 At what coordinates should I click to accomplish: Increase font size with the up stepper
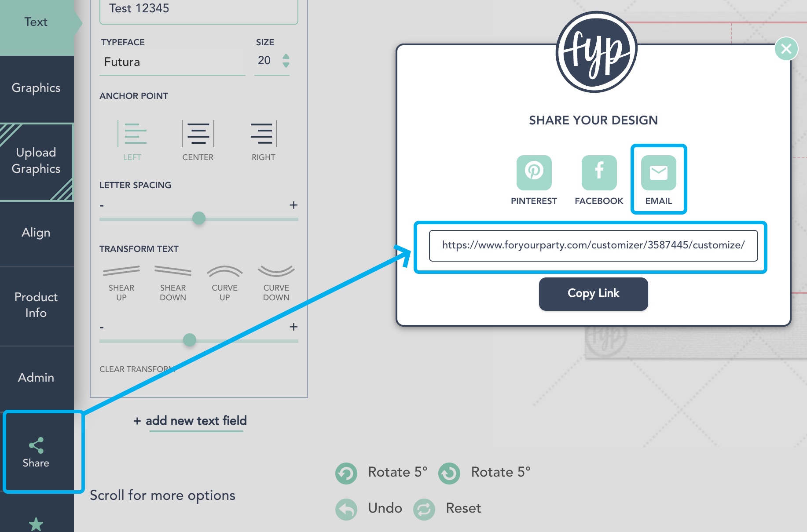286,56
